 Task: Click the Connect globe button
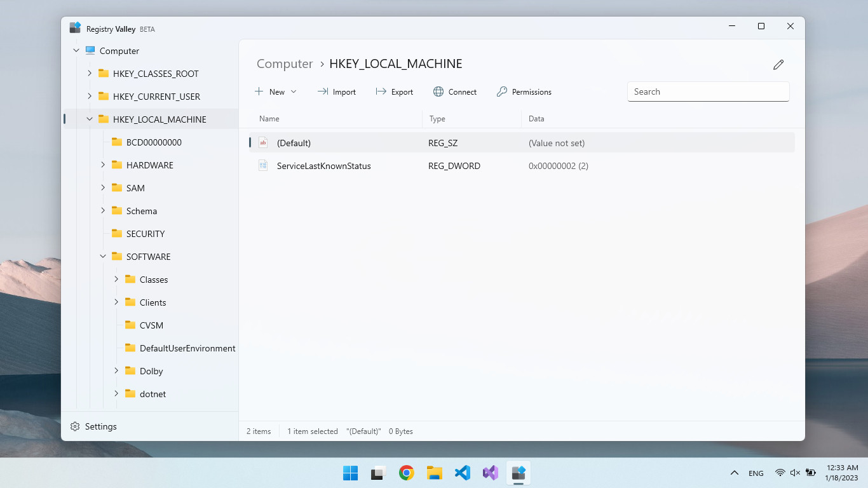[x=455, y=92]
